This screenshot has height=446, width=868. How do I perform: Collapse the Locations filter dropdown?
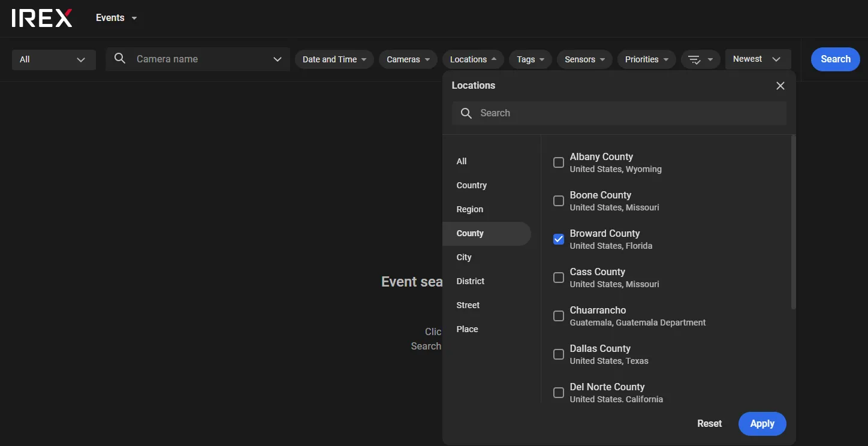pyautogui.click(x=473, y=59)
